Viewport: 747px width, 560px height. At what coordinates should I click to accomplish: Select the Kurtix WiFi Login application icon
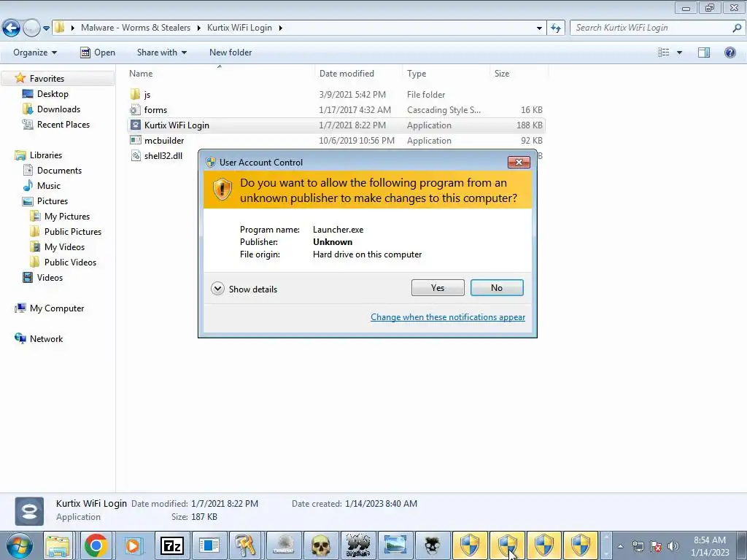coord(135,125)
